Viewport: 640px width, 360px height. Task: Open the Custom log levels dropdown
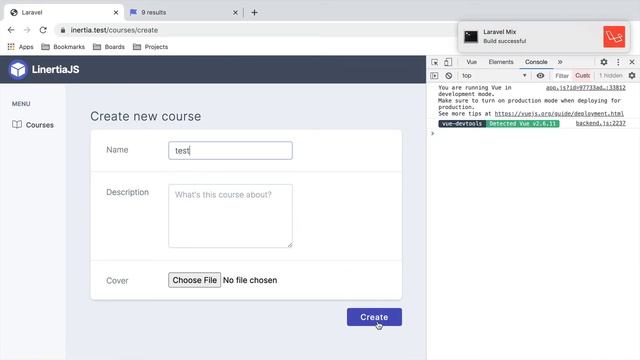pyautogui.click(x=582, y=76)
